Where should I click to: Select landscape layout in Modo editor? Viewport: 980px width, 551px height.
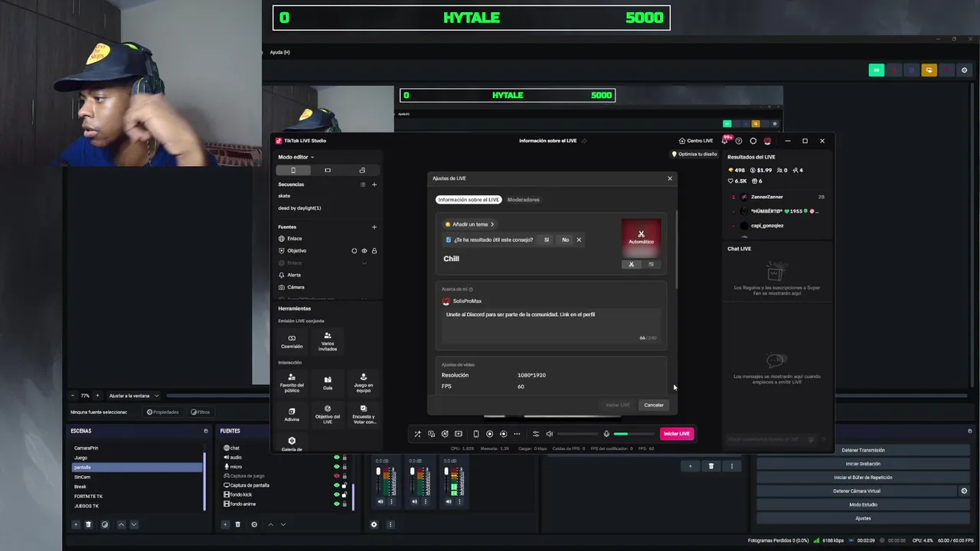pyautogui.click(x=328, y=170)
